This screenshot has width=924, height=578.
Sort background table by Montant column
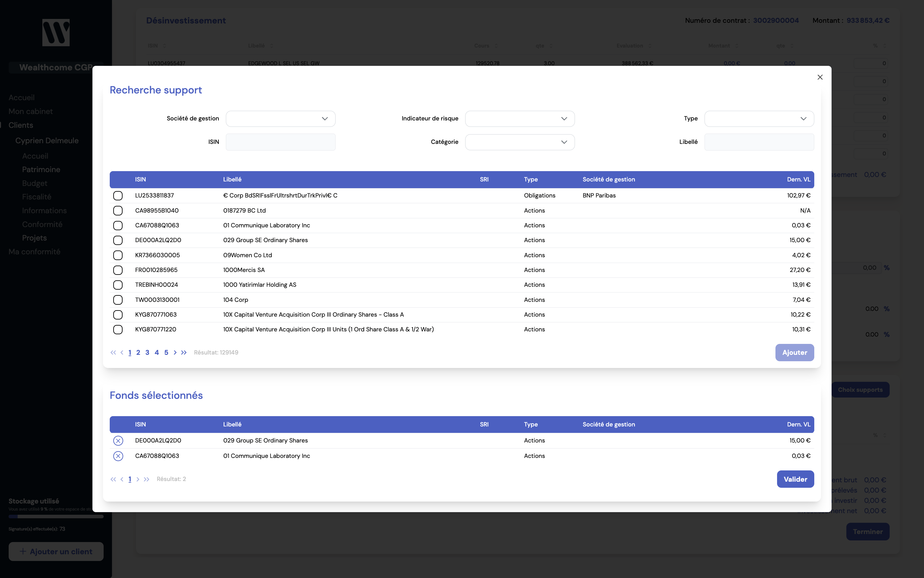pos(723,46)
